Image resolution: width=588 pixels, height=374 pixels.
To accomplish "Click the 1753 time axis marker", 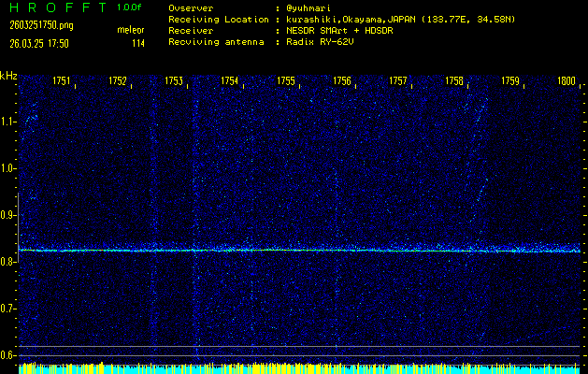I will tap(174, 81).
